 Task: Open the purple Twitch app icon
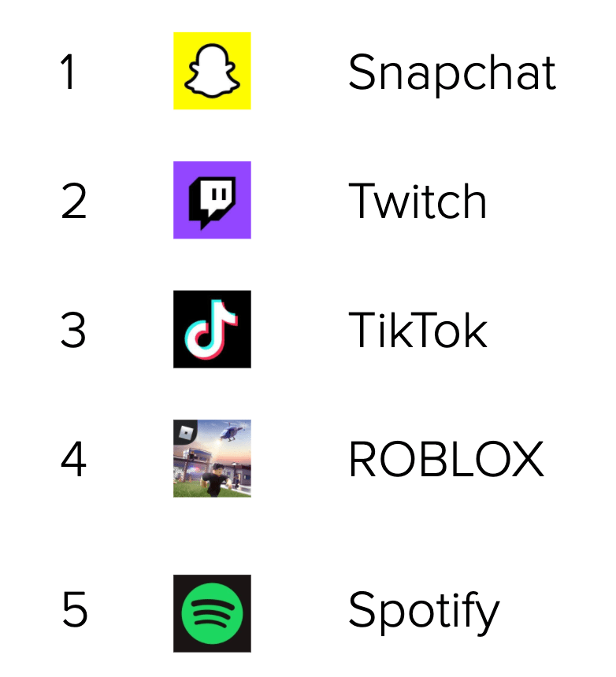212,200
